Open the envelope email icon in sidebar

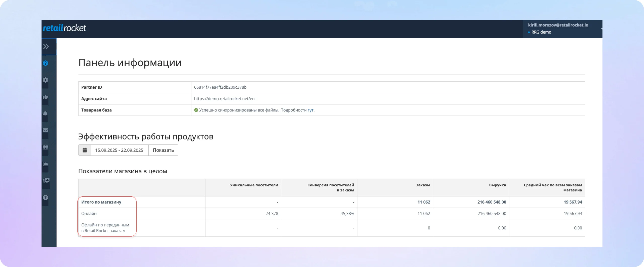click(46, 130)
